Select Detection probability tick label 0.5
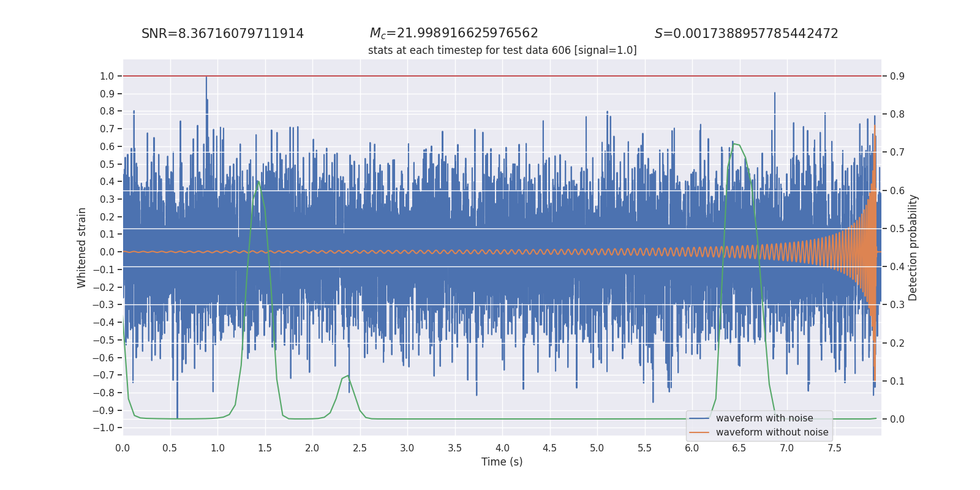The width and height of the screenshot is (980, 490). pyautogui.click(x=897, y=228)
